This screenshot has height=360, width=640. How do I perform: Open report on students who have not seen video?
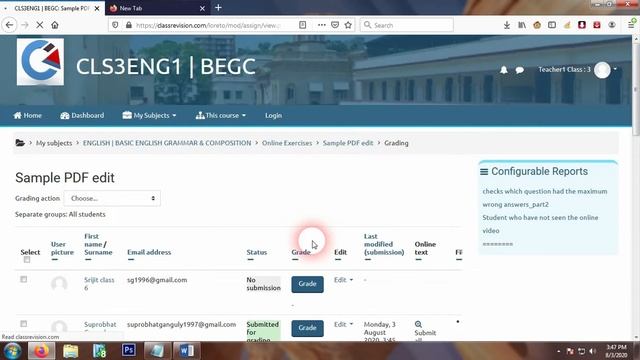click(540, 224)
